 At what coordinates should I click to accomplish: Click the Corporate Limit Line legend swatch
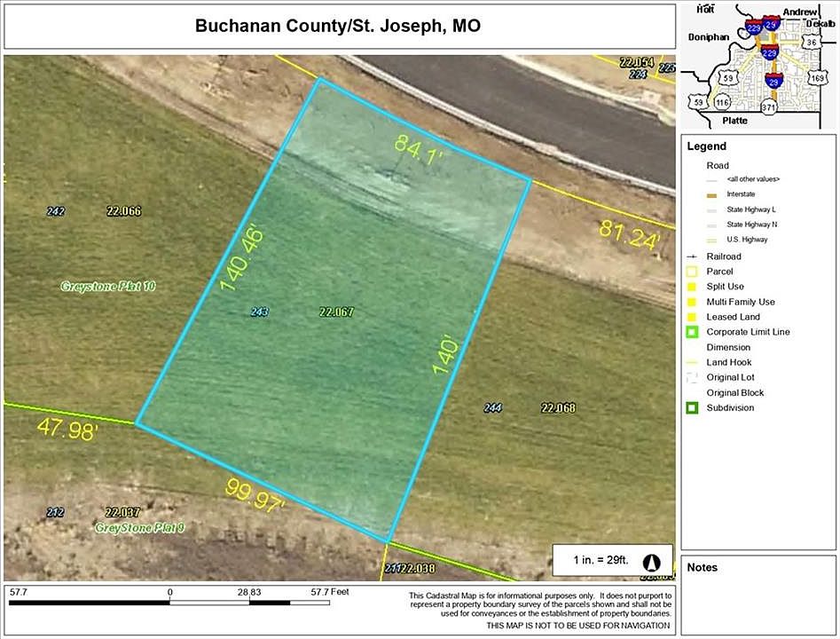[x=692, y=332]
